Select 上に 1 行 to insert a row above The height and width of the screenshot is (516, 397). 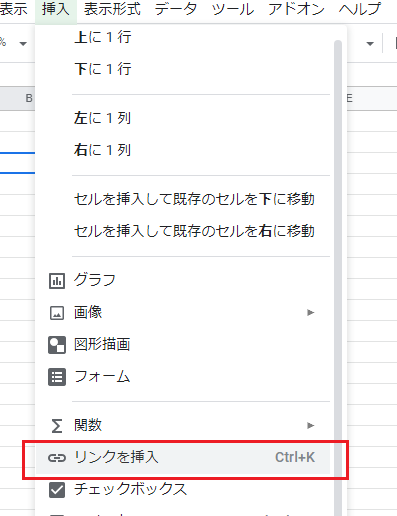pos(103,37)
